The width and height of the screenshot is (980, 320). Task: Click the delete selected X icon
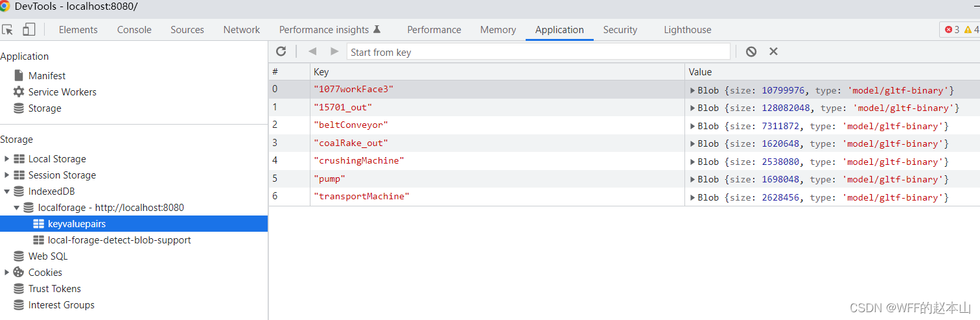tap(773, 51)
